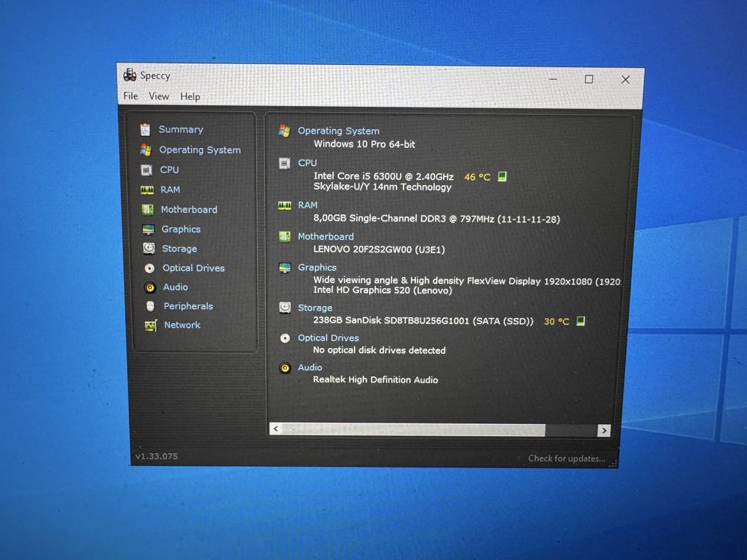Select the Summary clipboard icon in sidebar
The width and height of the screenshot is (747, 560).
(x=145, y=129)
